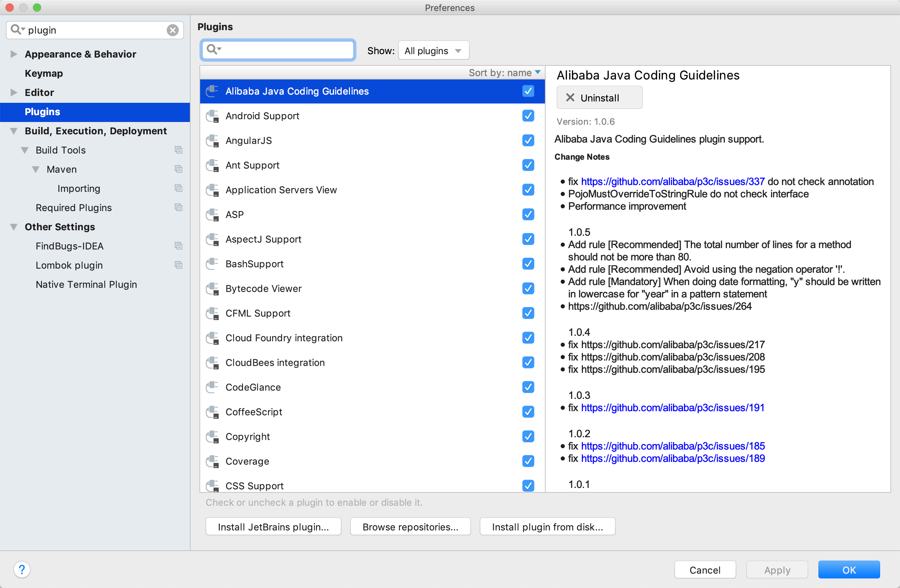900x588 pixels.
Task: Clear the settings search field text
Action: (173, 30)
